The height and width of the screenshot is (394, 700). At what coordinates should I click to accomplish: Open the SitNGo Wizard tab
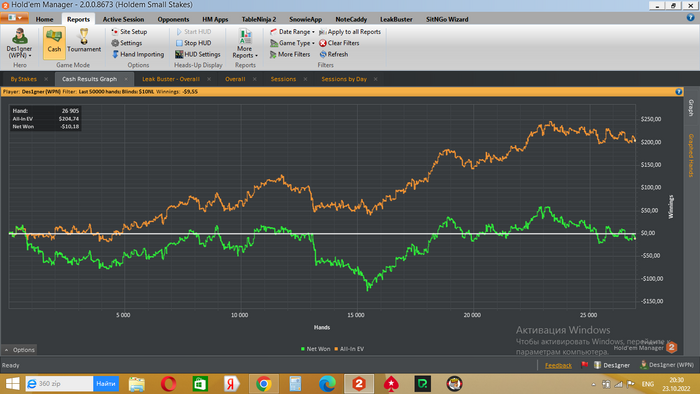pyautogui.click(x=447, y=19)
